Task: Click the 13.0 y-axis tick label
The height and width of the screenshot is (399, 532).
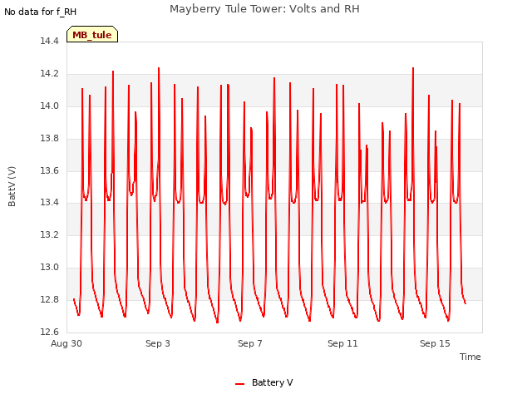Action: [50, 267]
